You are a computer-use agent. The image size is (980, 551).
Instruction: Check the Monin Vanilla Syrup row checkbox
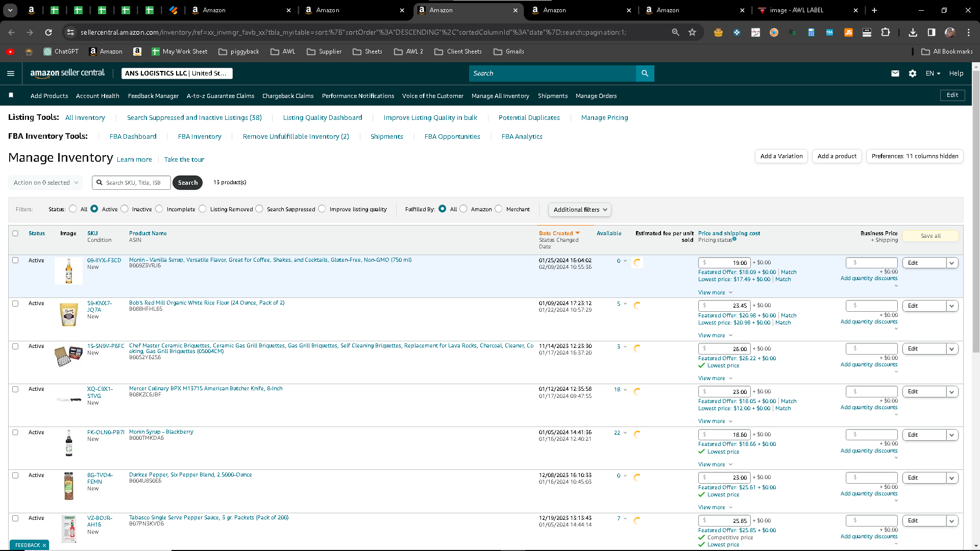tap(15, 260)
